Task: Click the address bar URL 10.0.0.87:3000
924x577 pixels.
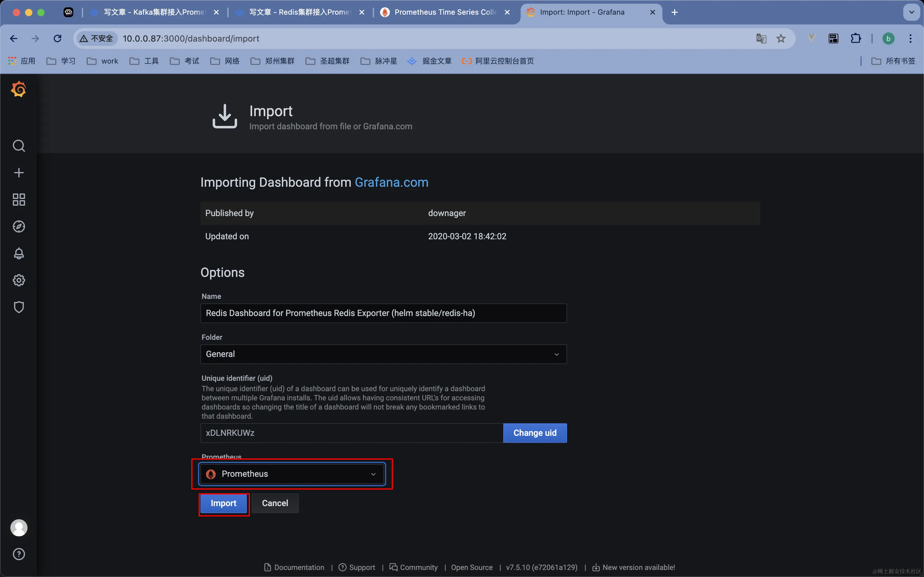Action: 191,39
